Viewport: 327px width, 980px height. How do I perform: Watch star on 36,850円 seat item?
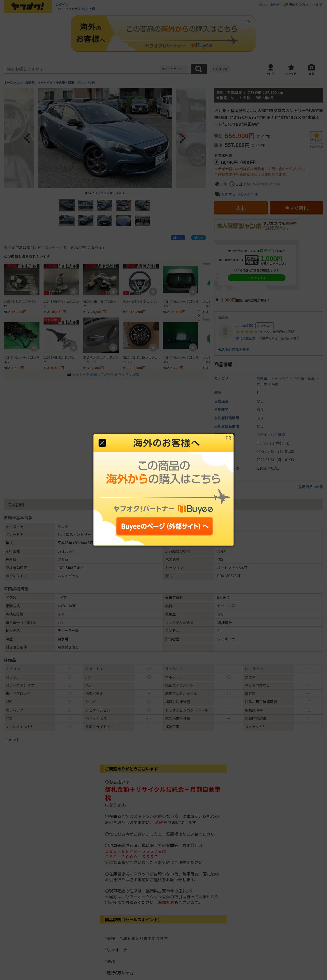click(x=73, y=291)
